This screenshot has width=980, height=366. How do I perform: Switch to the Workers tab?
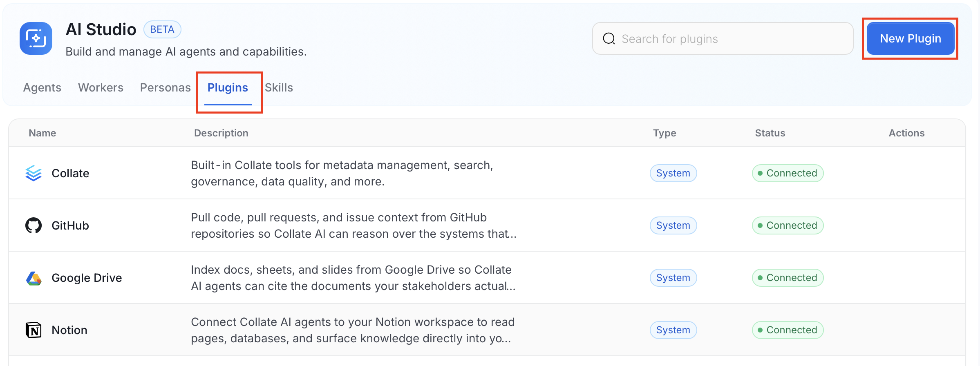tap(101, 87)
